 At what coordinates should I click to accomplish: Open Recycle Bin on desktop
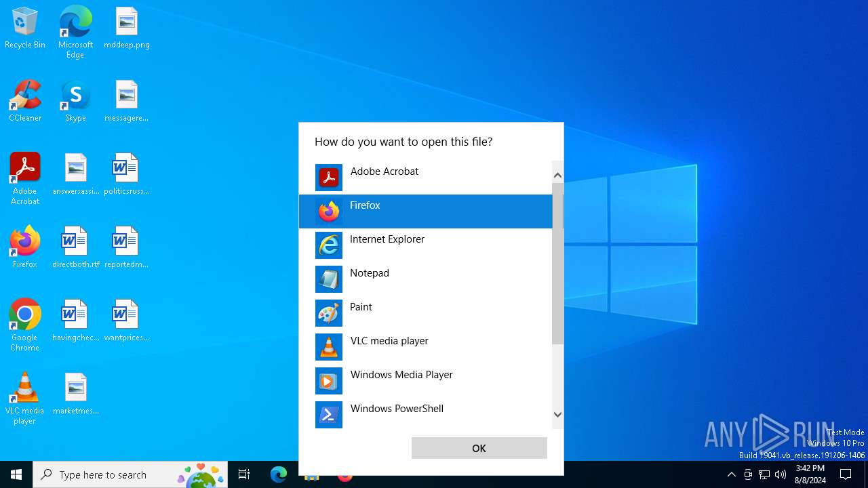click(x=25, y=28)
